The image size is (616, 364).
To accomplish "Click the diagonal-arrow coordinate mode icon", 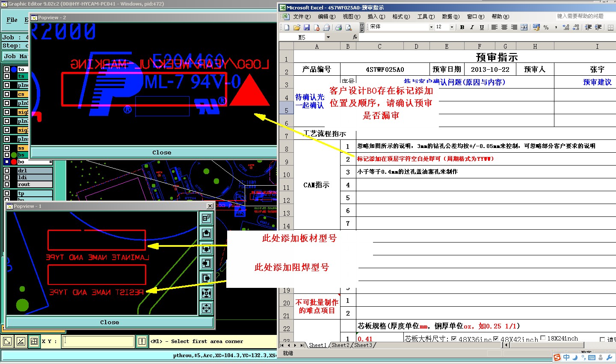I will click(7, 341).
